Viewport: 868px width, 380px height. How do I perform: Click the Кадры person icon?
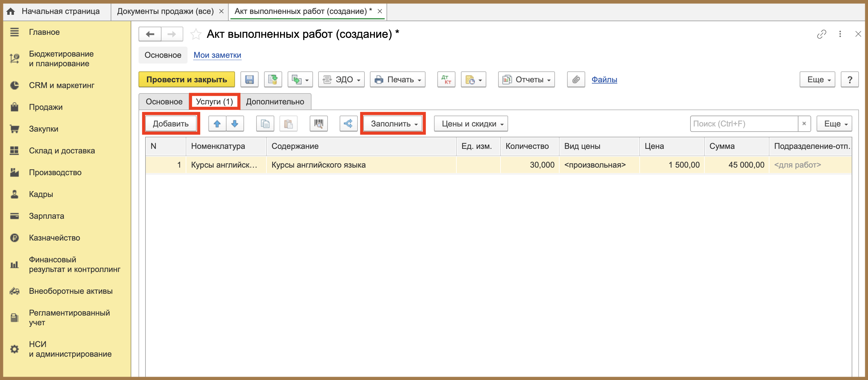pos(15,194)
